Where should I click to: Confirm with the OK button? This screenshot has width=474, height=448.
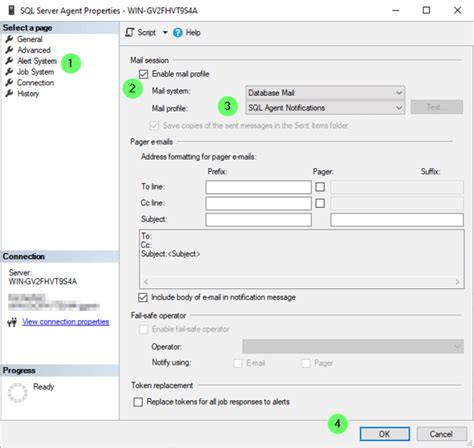[x=385, y=434]
